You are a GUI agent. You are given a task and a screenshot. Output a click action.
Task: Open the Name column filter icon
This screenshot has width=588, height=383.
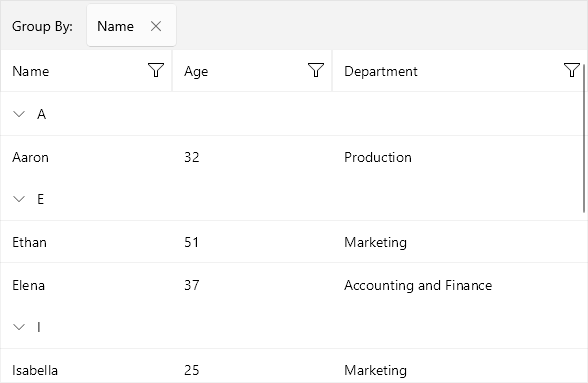point(156,71)
